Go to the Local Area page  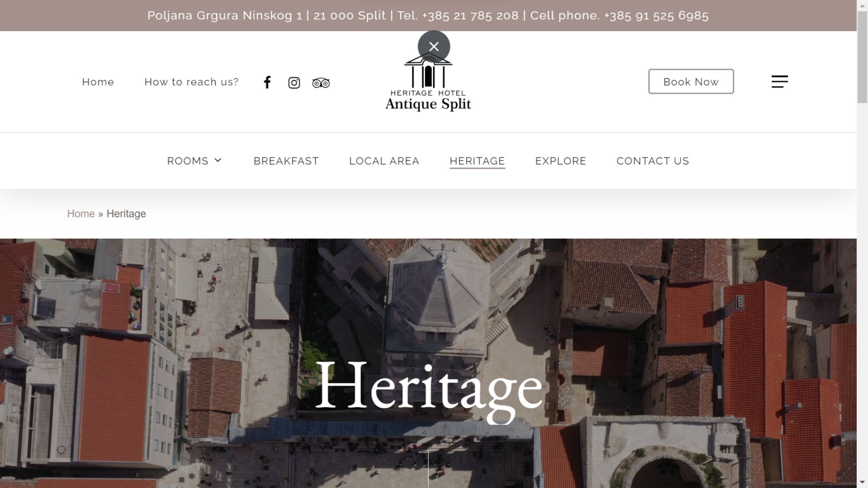click(x=384, y=161)
